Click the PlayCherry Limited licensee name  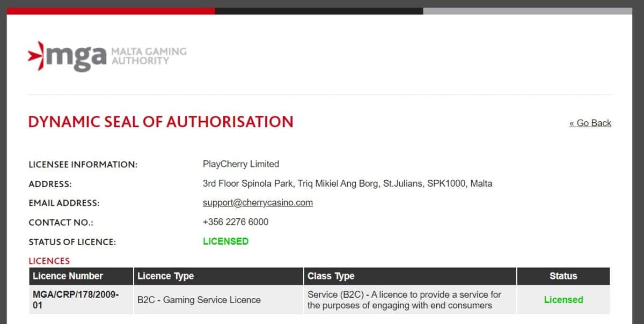pos(241,164)
